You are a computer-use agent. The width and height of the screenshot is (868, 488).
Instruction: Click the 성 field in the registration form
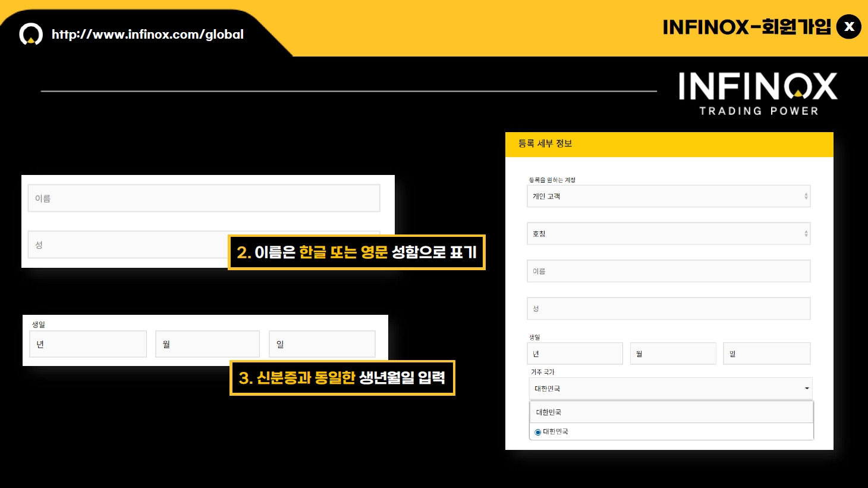click(x=669, y=309)
